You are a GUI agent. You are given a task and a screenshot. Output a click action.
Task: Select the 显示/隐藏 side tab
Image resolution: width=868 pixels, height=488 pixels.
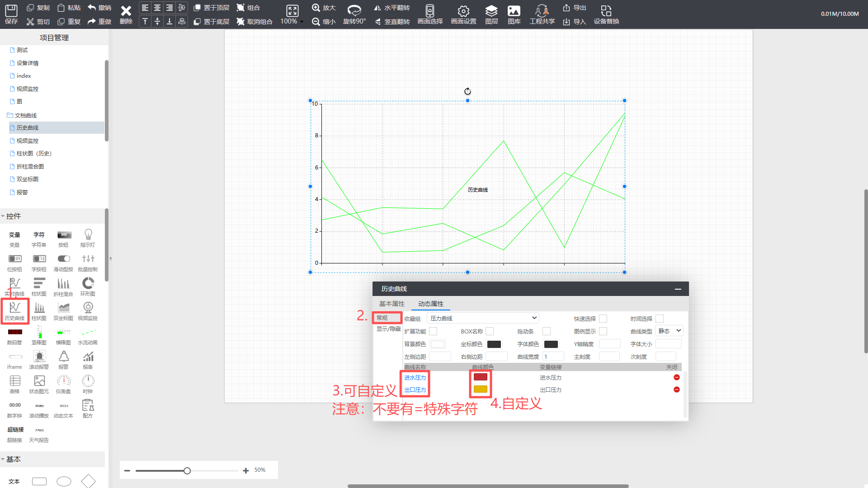tap(388, 329)
